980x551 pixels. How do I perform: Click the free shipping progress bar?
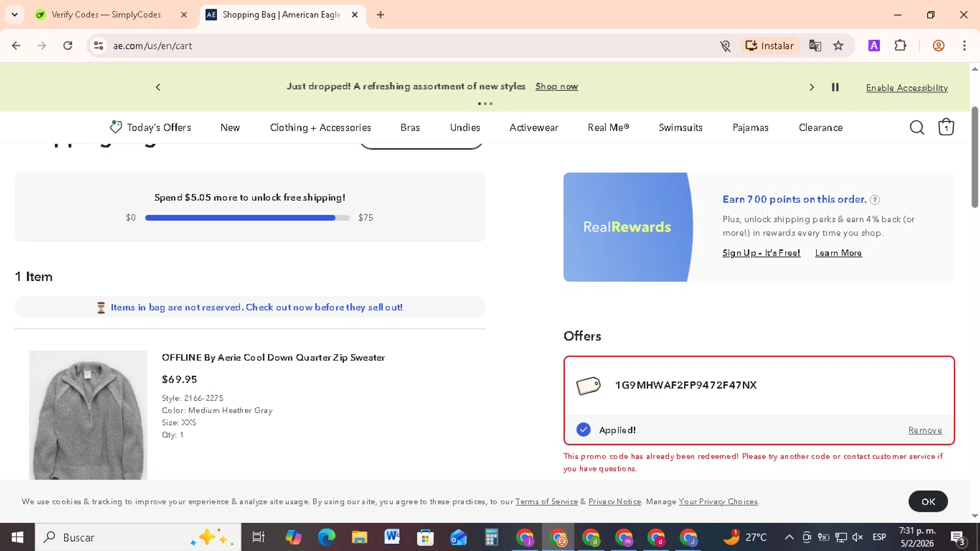coord(247,218)
